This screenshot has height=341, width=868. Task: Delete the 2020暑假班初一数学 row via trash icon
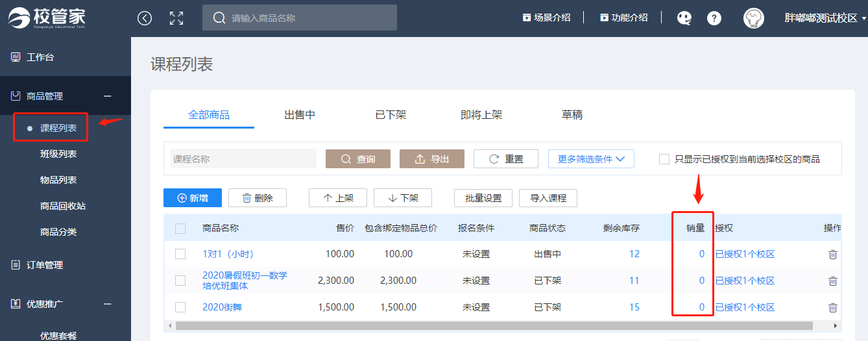pos(833,281)
